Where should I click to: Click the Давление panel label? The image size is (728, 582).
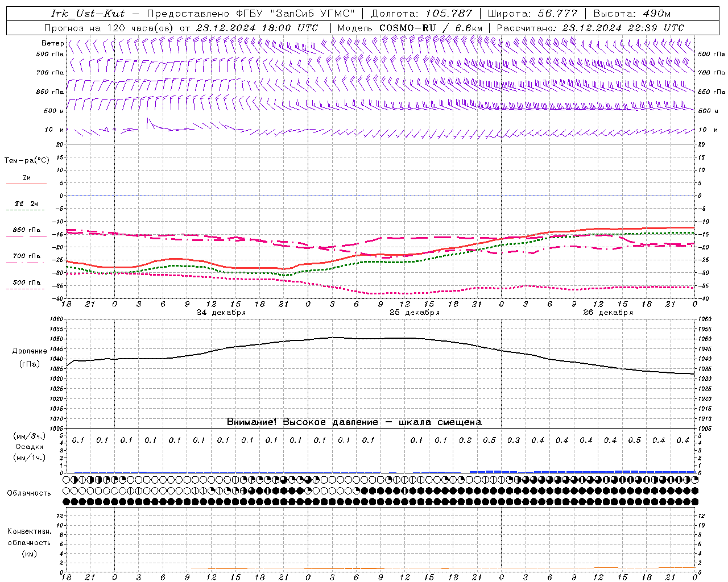click(30, 351)
